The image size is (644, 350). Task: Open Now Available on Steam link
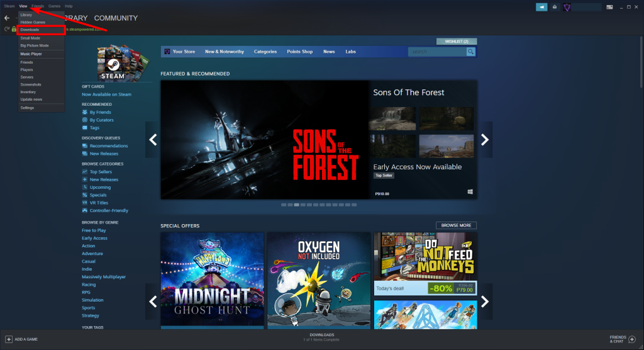point(106,94)
